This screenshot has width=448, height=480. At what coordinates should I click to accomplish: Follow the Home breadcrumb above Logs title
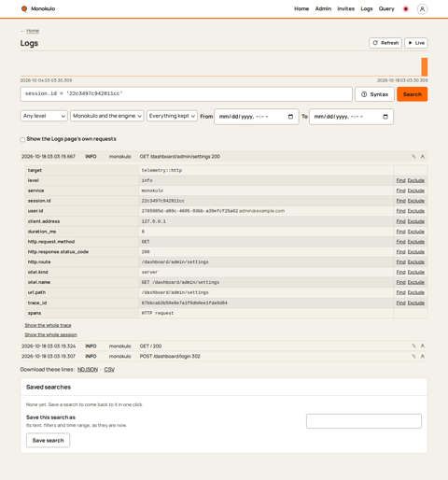(33, 31)
